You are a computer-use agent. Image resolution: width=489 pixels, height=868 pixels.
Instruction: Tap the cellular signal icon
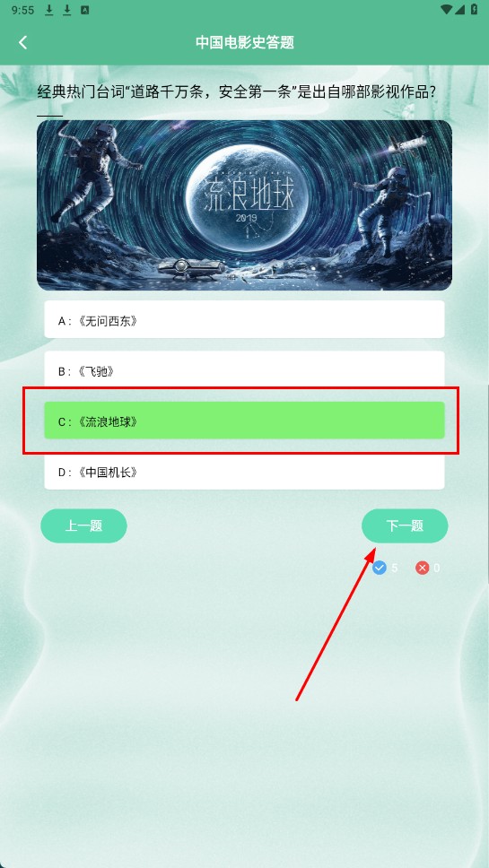(460, 9)
